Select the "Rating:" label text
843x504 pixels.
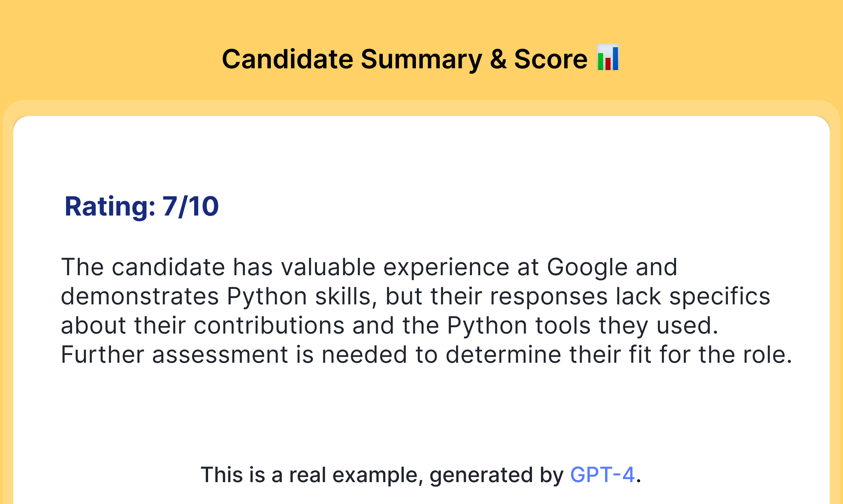110,207
